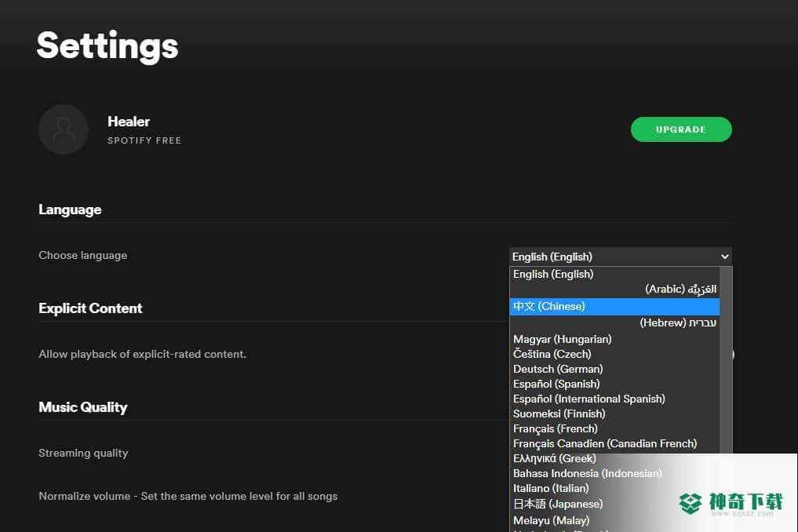The image size is (798, 532).
Task: Click the language list scrollbar
Action: coord(726,359)
